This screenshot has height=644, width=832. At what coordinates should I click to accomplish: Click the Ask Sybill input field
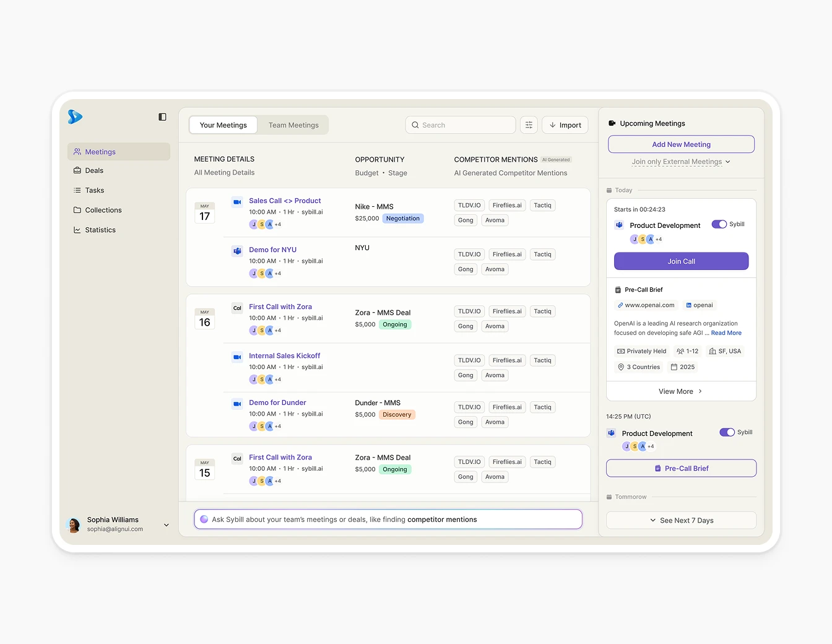point(388,520)
